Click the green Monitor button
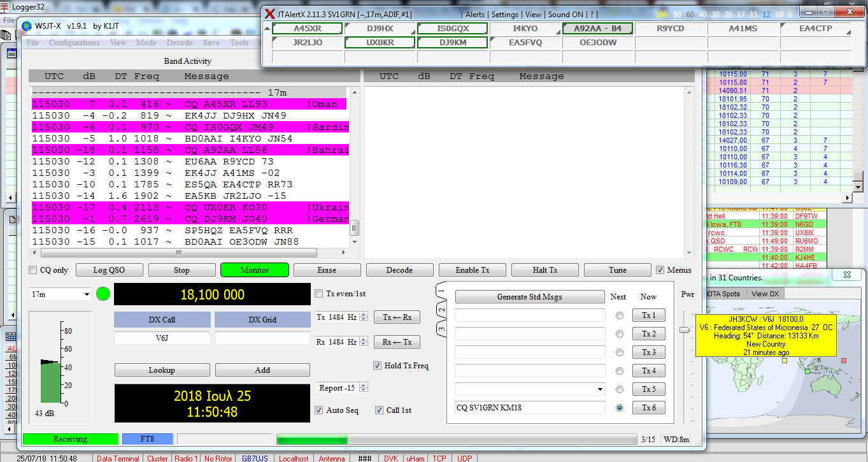 pyautogui.click(x=255, y=270)
